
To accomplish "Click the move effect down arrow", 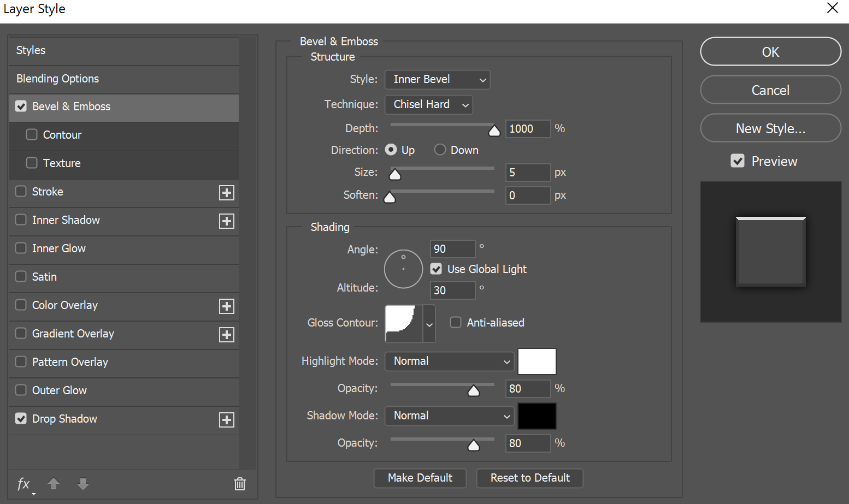I will coord(83,484).
